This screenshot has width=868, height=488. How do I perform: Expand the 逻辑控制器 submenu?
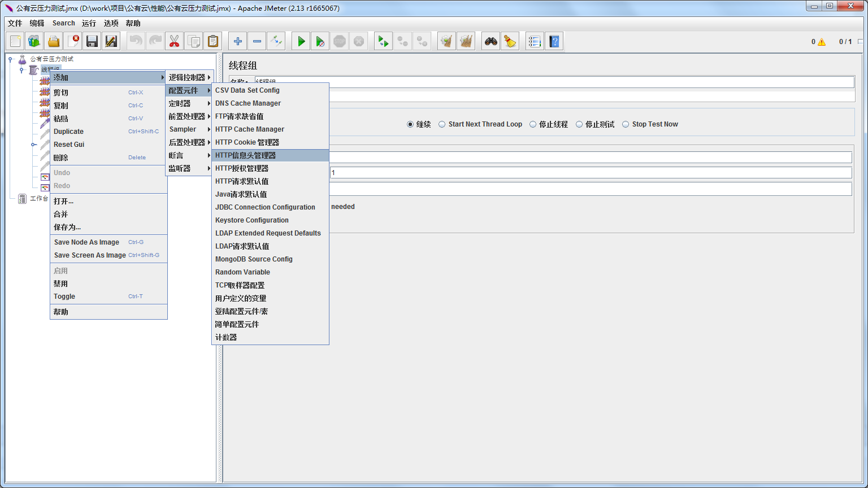click(189, 77)
